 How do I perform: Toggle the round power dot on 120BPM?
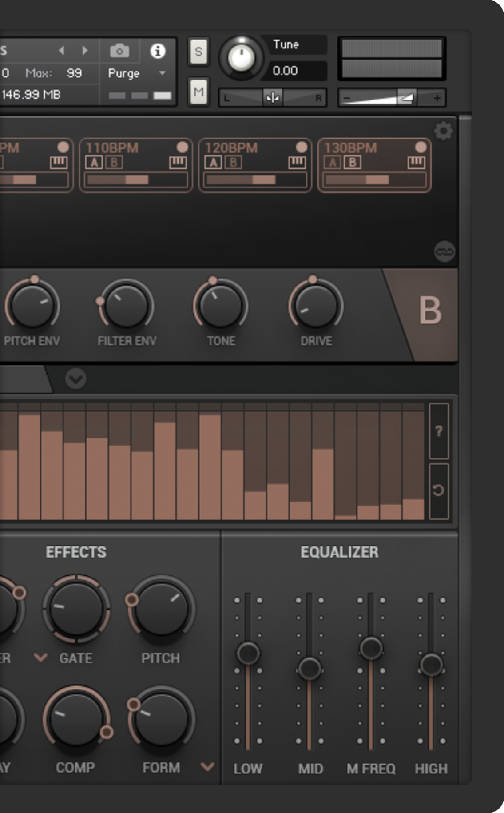[x=302, y=147]
